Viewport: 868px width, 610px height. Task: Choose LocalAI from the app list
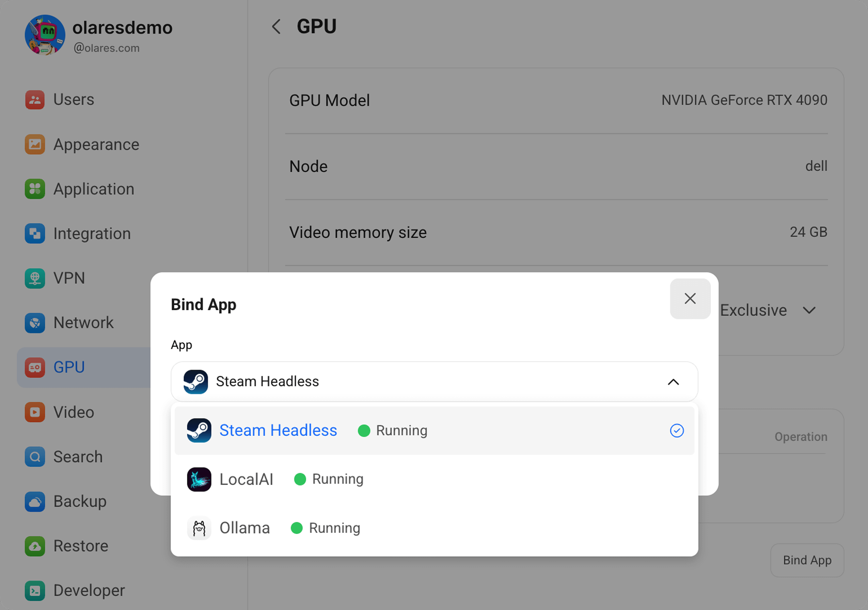pos(247,479)
